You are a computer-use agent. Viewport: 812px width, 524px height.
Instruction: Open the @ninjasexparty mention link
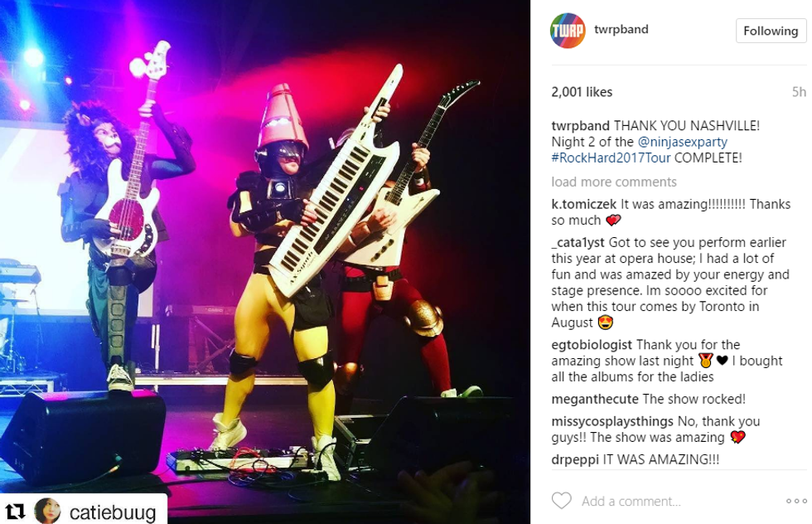pos(683,142)
